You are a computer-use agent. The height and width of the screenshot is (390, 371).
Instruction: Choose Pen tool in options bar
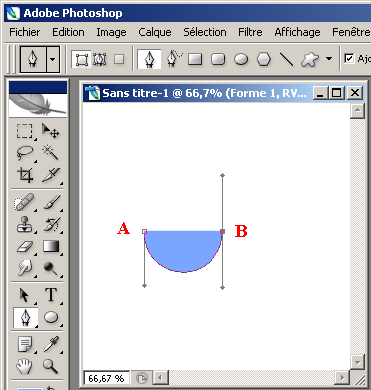(149, 59)
